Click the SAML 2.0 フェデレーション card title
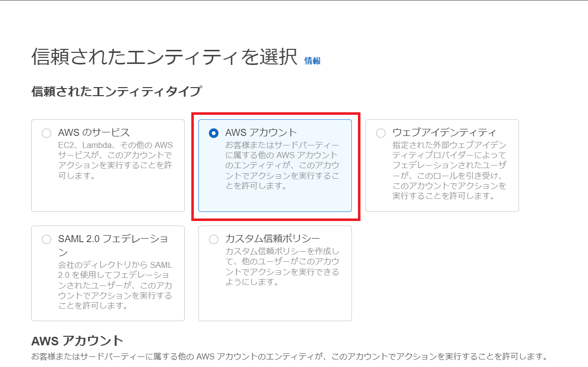Image resolution: width=588 pixels, height=367 pixels. tap(113, 245)
